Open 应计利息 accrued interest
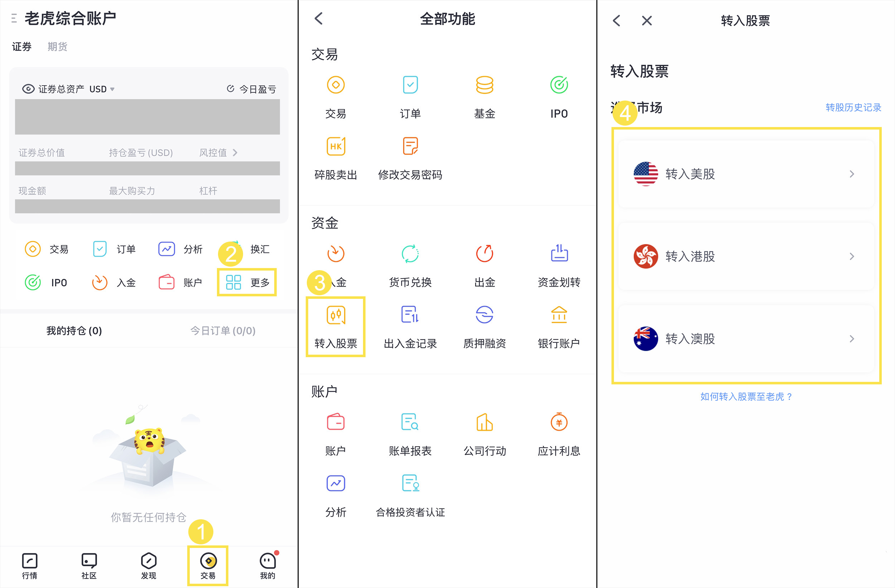Image resolution: width=895 pixels, height=588 pixels. (x=559, y=434)
